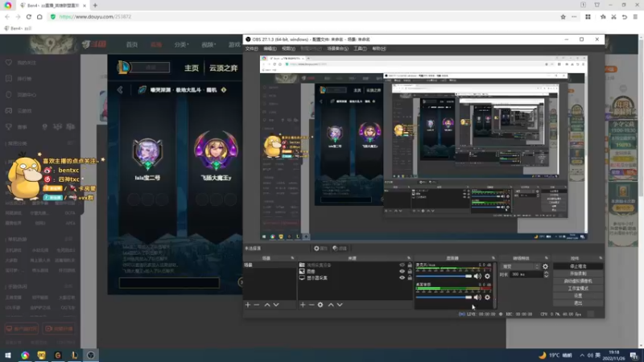Pop out the Sources dock panel
This screenshot has height=362, width=644.
pos(409,258)
